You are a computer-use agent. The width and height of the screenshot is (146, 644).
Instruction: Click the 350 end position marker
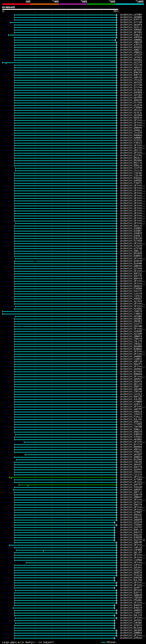pyautogui.click(x=115, y=11)
